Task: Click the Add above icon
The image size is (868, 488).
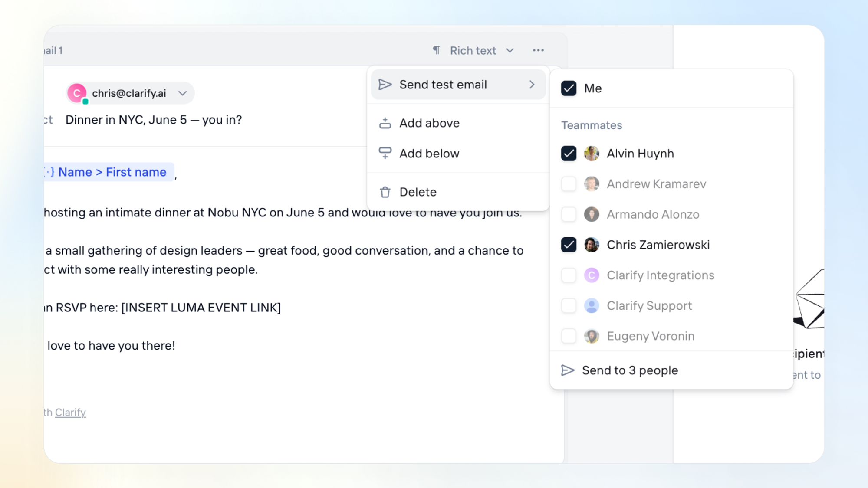Action: pyautogui.click(x=385, y=123)
